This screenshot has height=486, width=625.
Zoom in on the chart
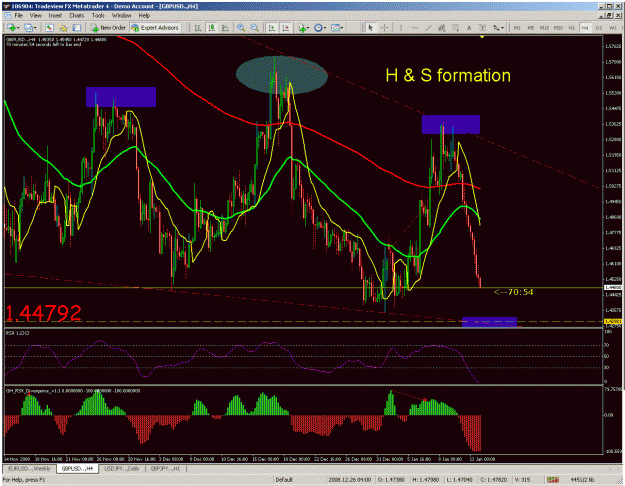point(241,28)
